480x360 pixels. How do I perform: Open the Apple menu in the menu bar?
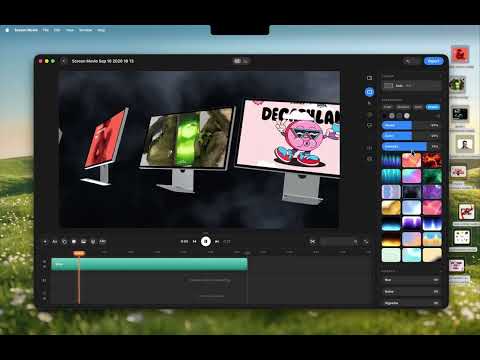(7, 30)
